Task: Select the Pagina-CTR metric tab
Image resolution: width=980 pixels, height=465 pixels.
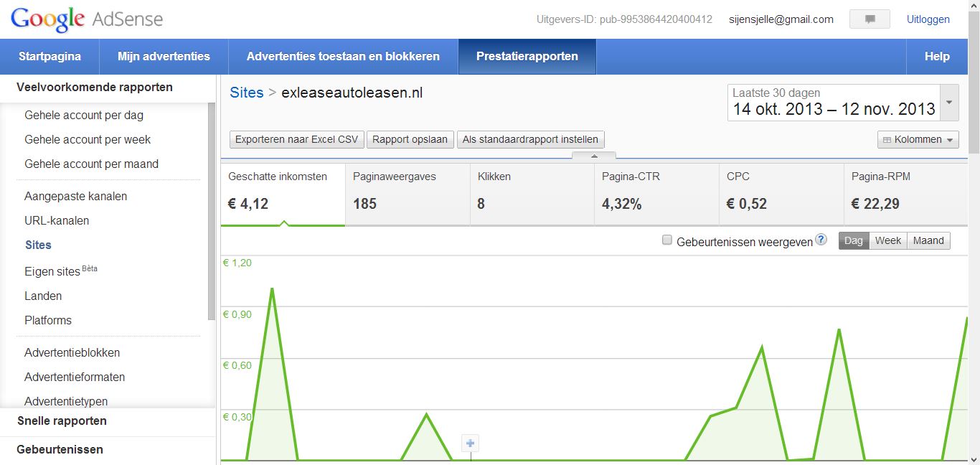Action: tap(656, 194)
